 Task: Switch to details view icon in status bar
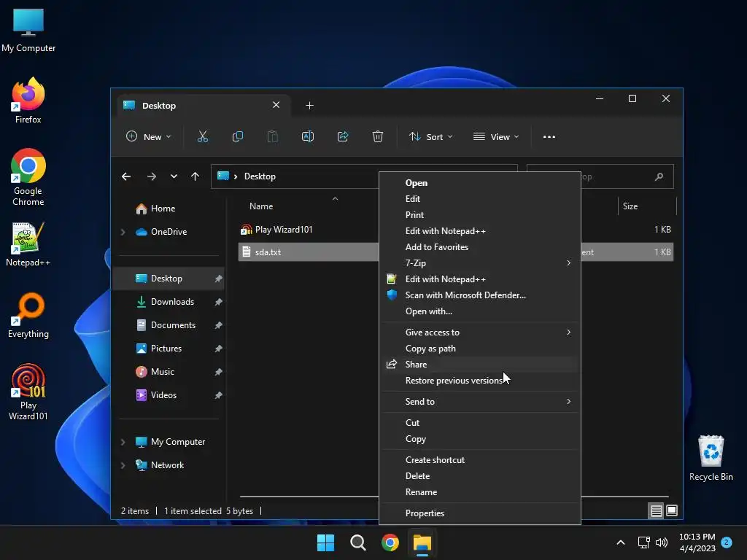(x=656, y=511)
